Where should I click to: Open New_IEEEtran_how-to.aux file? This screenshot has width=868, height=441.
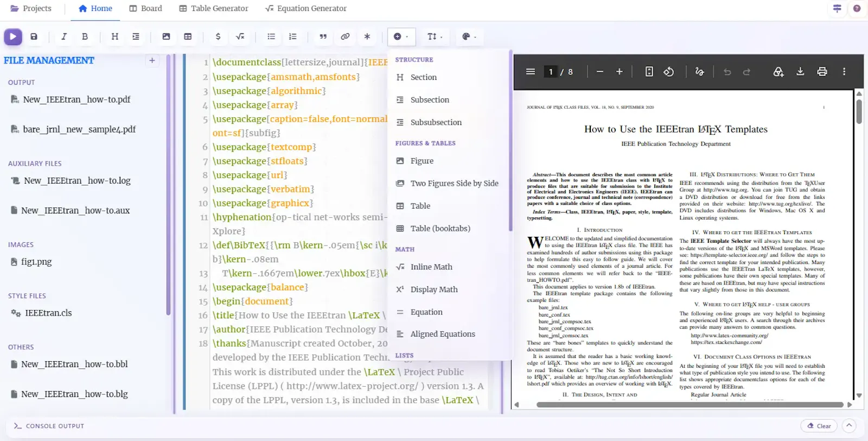tap(70, 210)
